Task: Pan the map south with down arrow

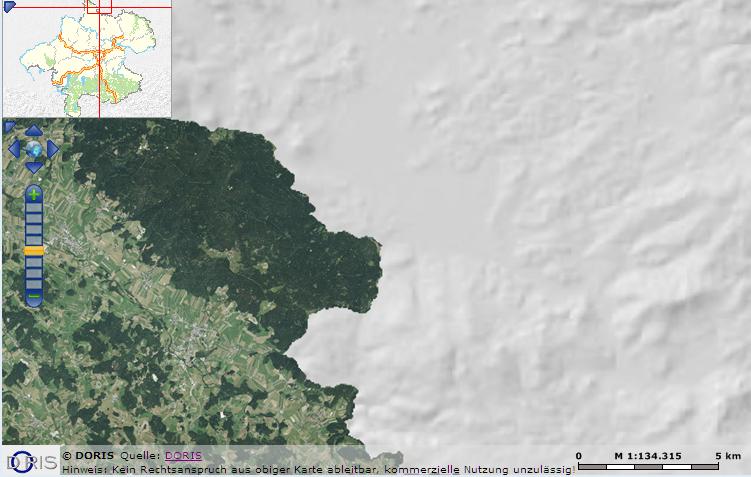Action: (34, 167)
